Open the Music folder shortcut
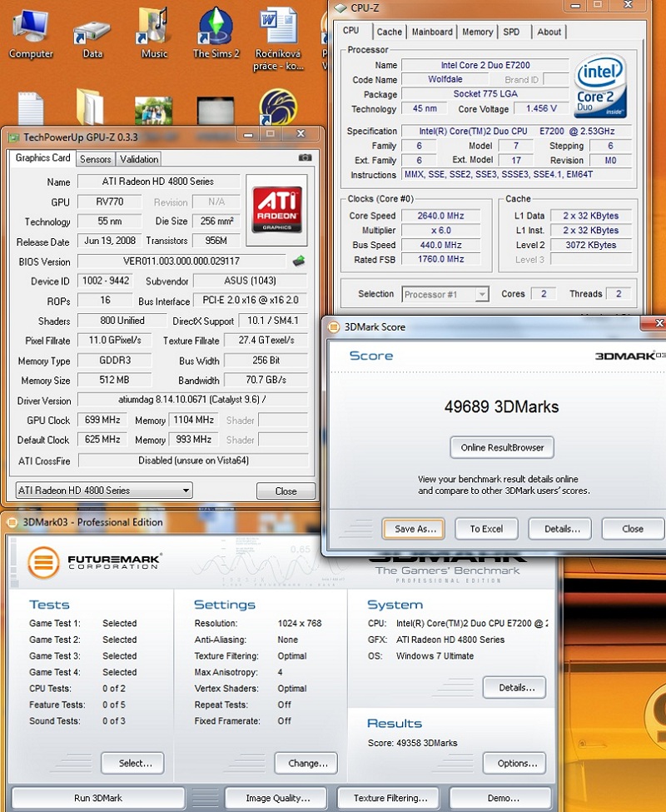 (x=154, y=33)
